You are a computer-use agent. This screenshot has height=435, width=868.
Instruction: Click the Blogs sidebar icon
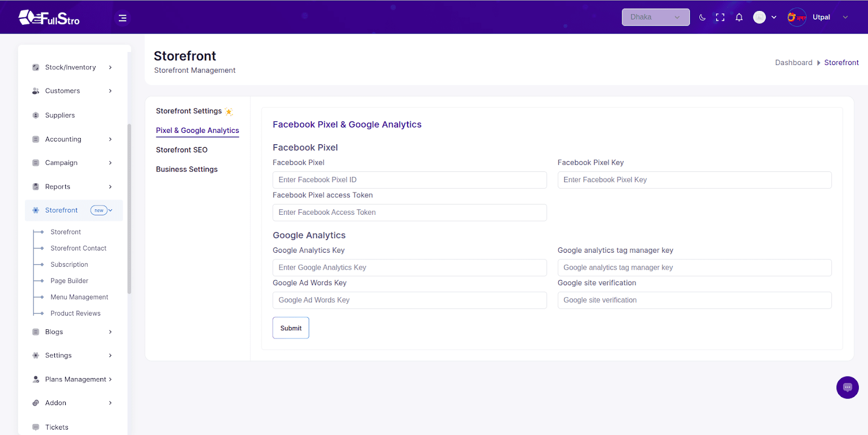pos(36,332)
